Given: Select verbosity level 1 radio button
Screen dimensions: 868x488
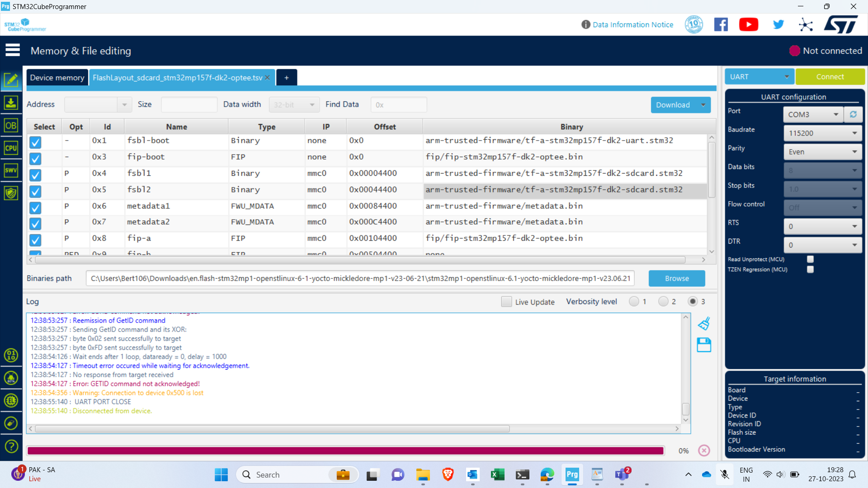Looking at the screenshot, I should click(x=634, y=301).
